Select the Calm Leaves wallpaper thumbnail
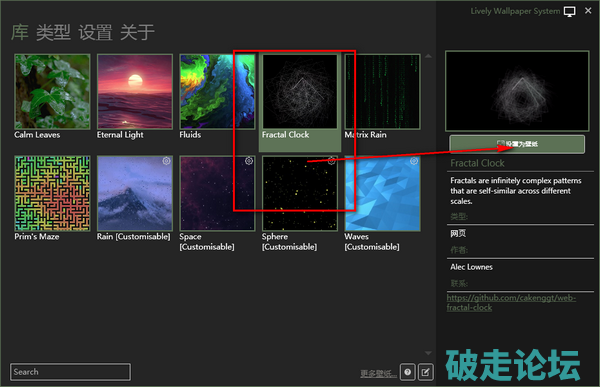The image size is (600, 387). (x=52, y=91)
